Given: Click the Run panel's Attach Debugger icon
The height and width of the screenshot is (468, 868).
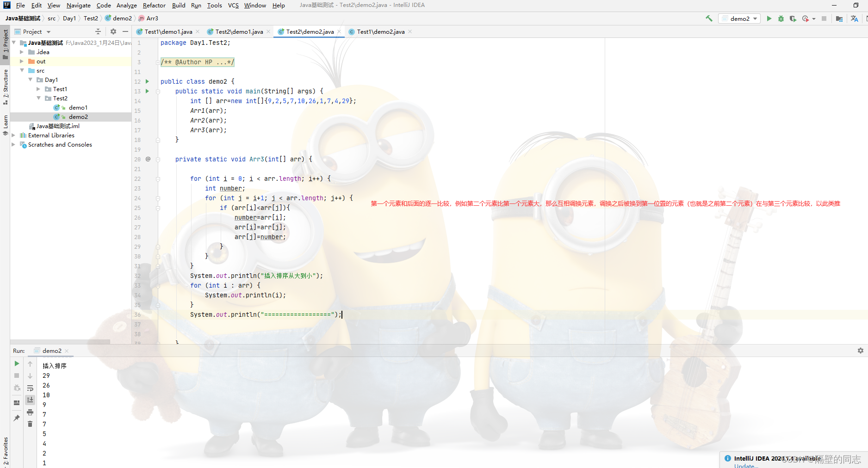Looking at the screenshot, I should [17, 388].
